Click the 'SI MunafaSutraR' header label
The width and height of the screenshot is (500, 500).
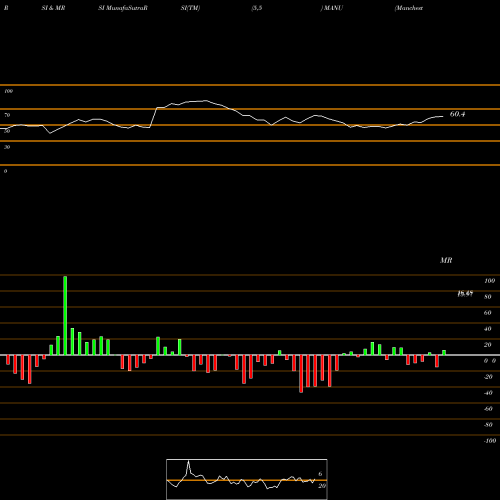[x=123, y=8]
